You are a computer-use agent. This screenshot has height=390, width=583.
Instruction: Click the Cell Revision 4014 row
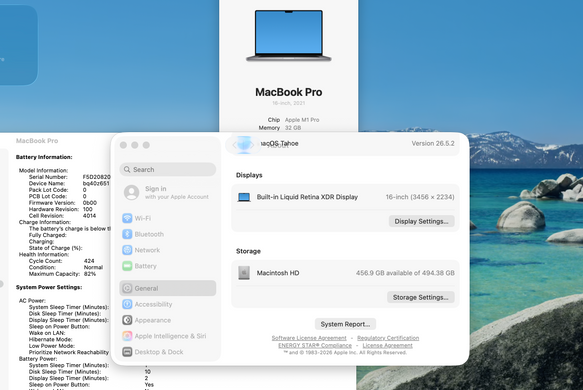click(x=62, y=216)
